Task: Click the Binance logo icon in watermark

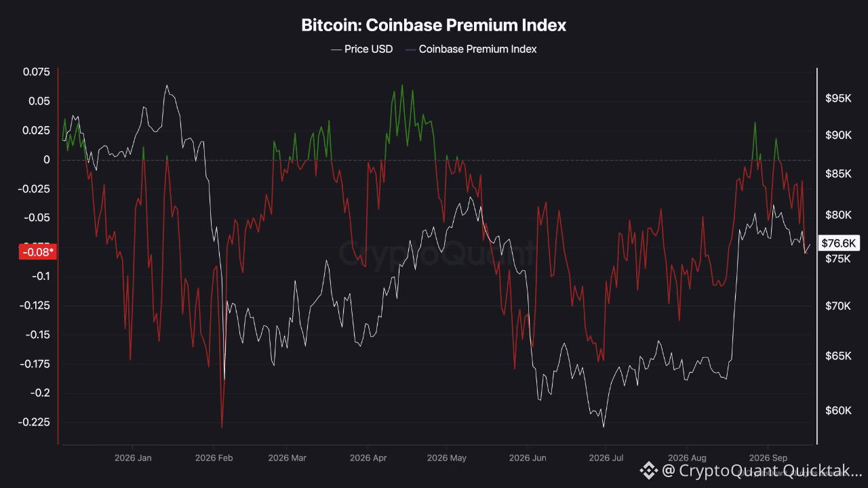Action: click(649, 470)
